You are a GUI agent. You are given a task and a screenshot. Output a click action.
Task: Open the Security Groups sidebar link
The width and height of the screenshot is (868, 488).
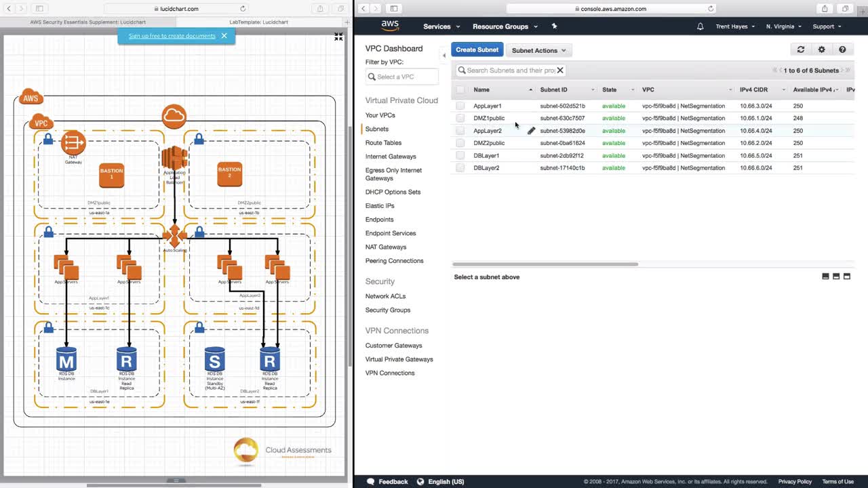[388, 310]
